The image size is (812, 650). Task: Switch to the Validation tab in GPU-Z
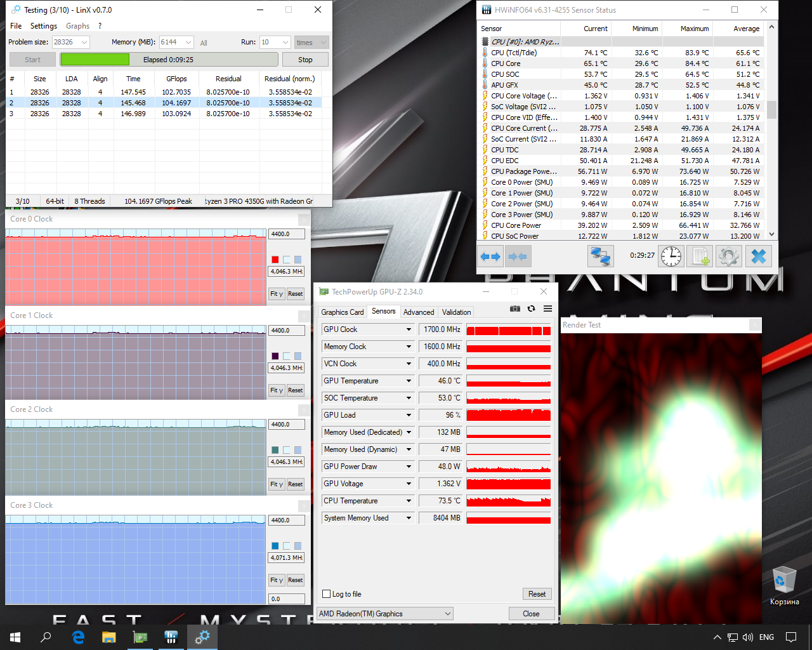point(457,312)
